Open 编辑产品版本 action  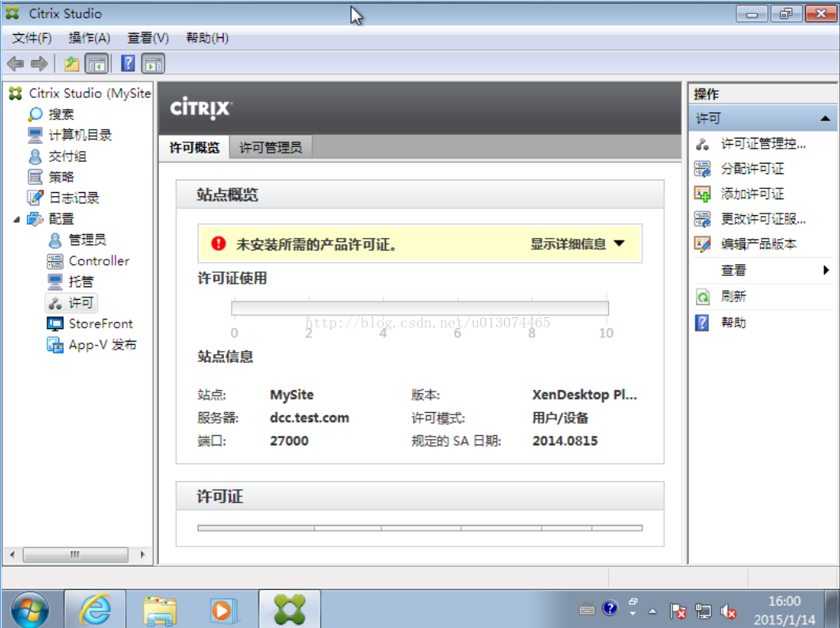(x=758, y=244)
